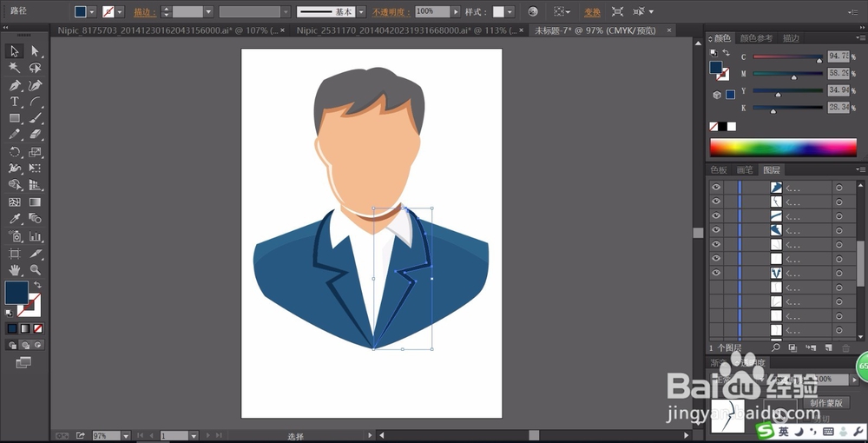Select the Pen tool
Screen dimensions: 868x443
click(15, 85)
